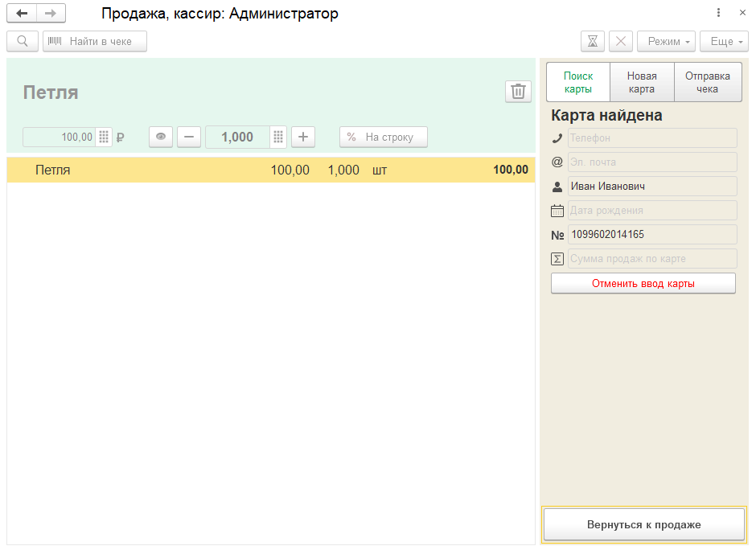Screen dimensions: 756x546
Task: Open the quantity keypad next to 1,000
Action: click(278, 137)
